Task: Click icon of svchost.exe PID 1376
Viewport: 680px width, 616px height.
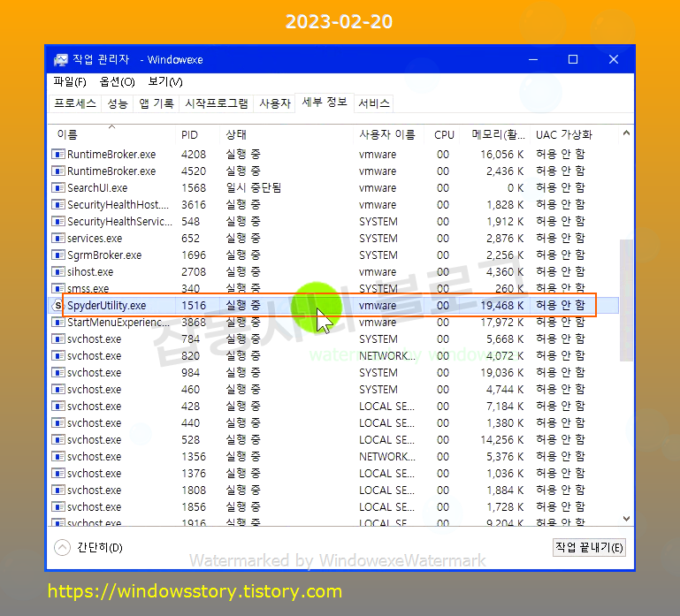Action: pos(58,474)
